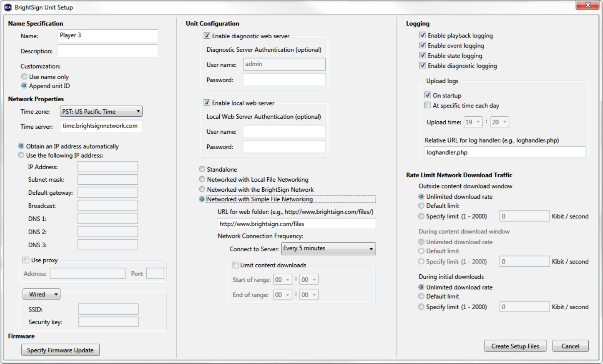Select the Standalone radio option
Image resolution: width=603 pixels, height=364 pixels.
(202, 169)
